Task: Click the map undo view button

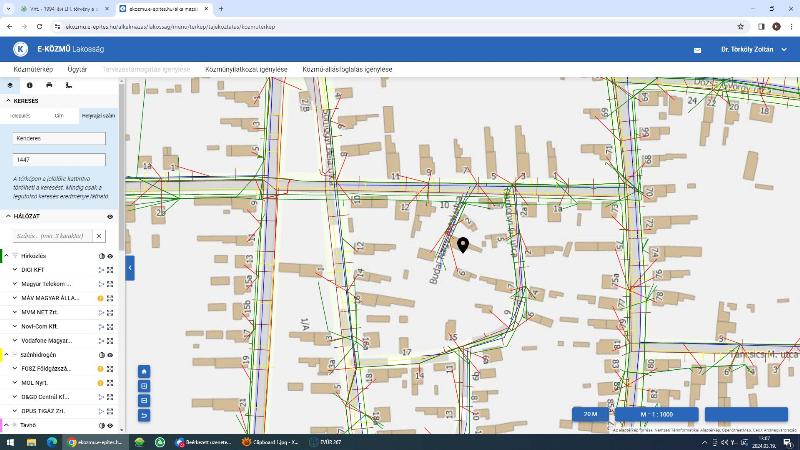Action: coord(144,415)
